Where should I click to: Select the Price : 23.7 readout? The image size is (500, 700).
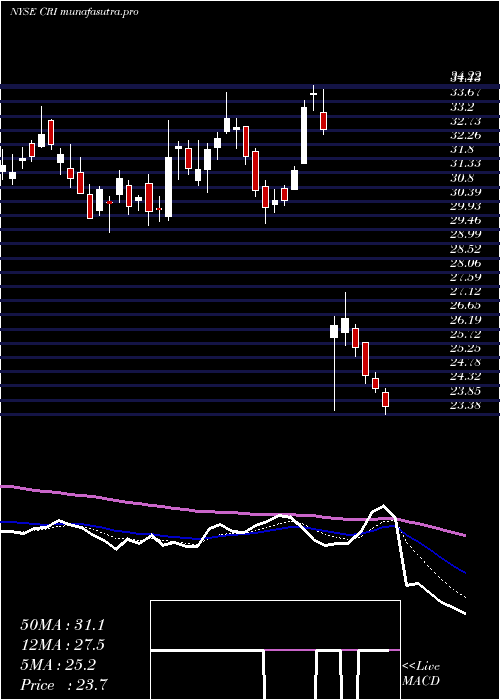63,685
